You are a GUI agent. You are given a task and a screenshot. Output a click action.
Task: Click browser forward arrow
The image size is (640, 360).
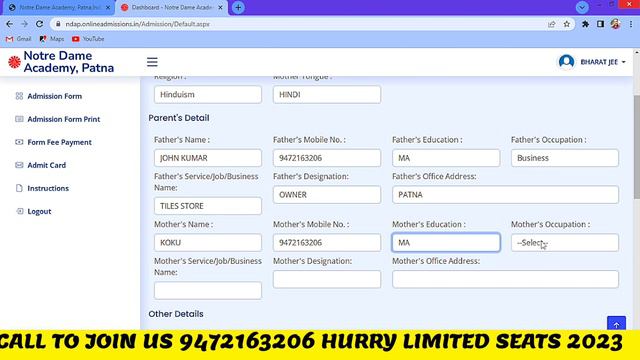[x=24, y=24]
